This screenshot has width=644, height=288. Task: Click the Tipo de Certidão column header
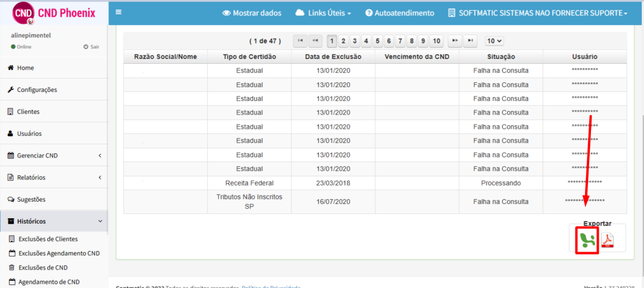(x=249, y=57)
